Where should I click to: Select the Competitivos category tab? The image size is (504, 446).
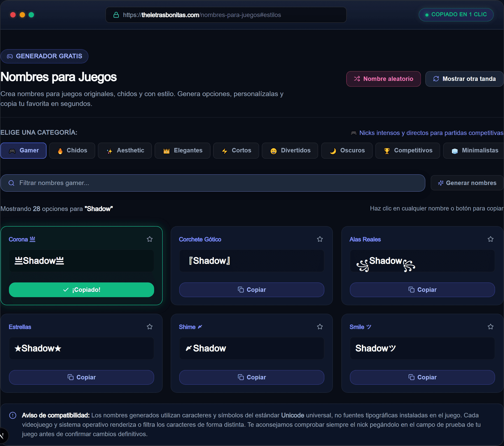[x=408, y=150]
